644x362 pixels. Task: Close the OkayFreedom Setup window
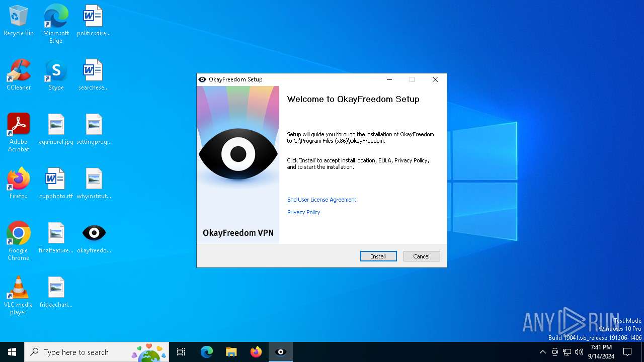(x=435, y=79)
